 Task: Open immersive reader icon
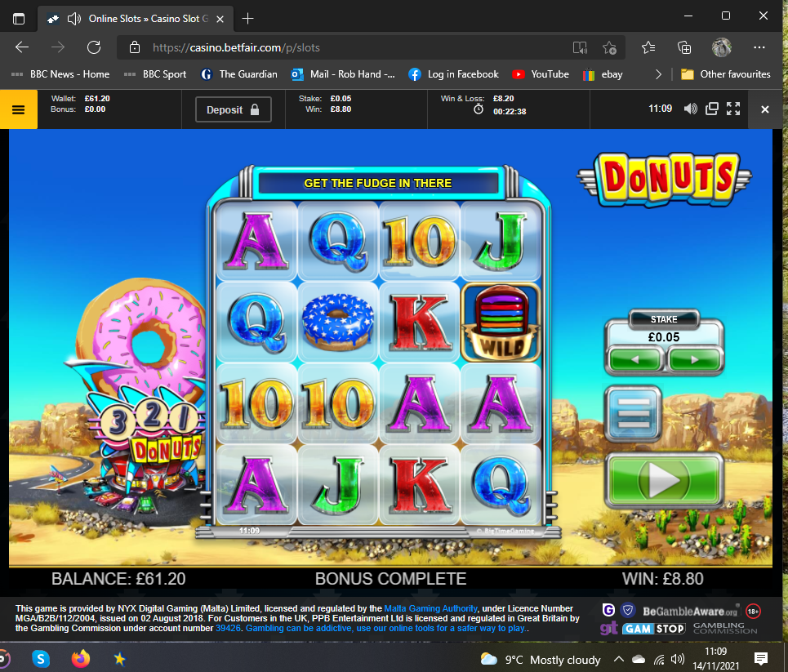click(x=580, y=47)
